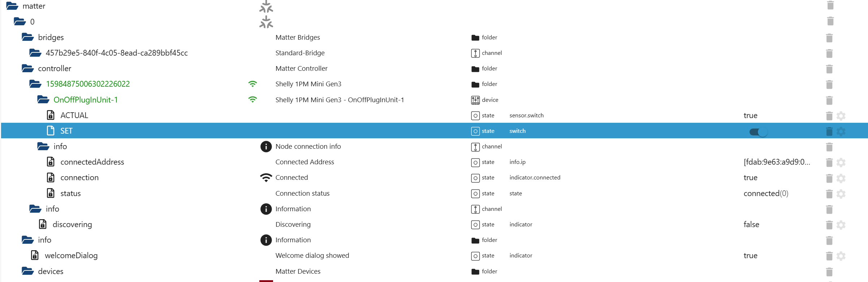Click the settings gear in discovering row
Screen dimensions: 868x282
coord(841,225)
